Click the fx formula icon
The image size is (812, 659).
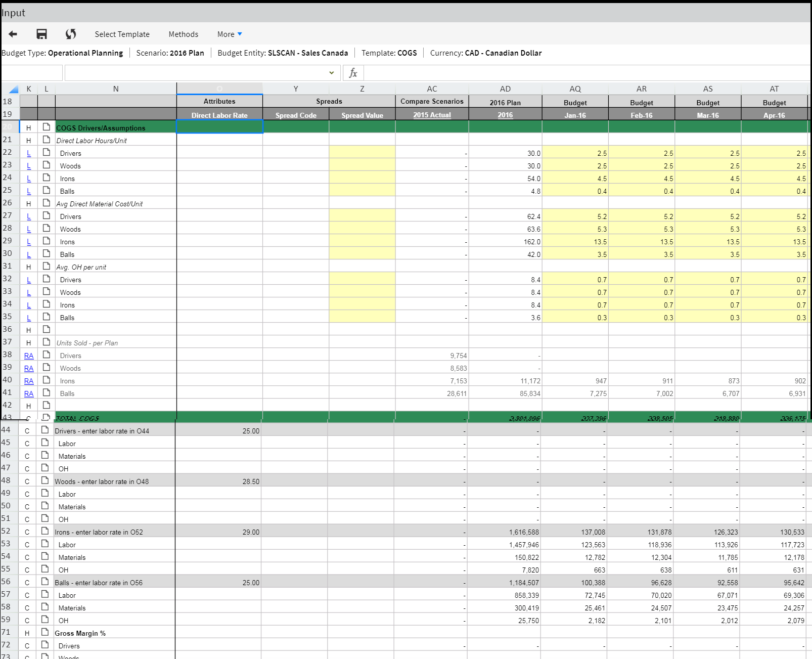[x=353, y=73]
